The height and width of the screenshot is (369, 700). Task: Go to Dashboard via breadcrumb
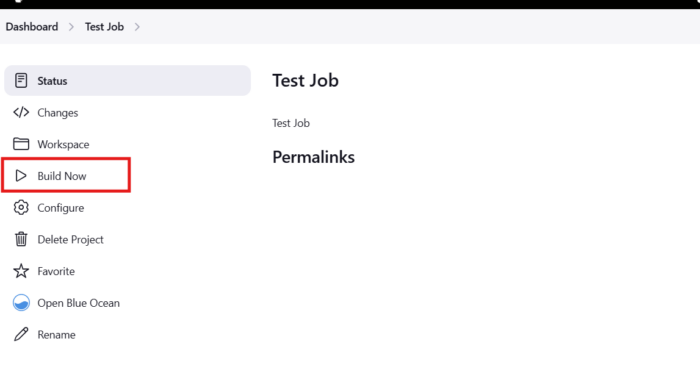pyautogui.click(x=32, y=27)
